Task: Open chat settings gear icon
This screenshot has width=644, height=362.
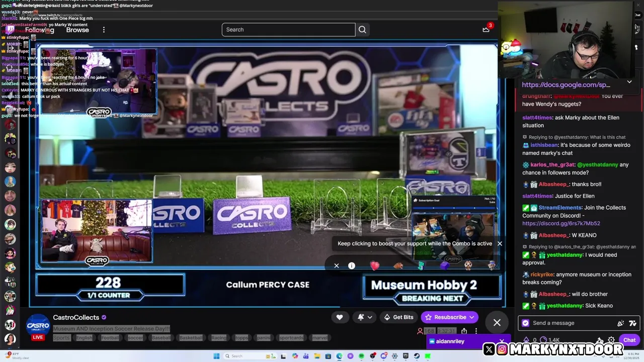Action: coord(611,340)
